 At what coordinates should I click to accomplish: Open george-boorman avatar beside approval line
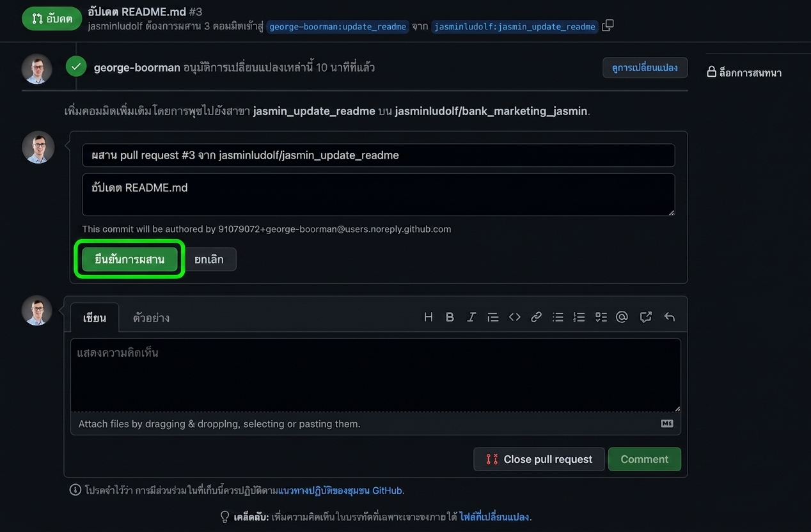[37, 69]
